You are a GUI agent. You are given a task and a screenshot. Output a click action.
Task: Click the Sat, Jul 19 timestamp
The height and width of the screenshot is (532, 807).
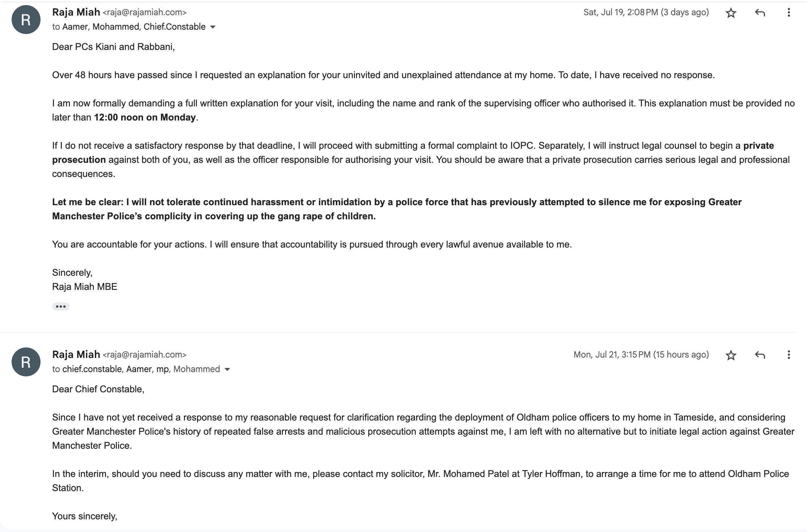point(646,12)
